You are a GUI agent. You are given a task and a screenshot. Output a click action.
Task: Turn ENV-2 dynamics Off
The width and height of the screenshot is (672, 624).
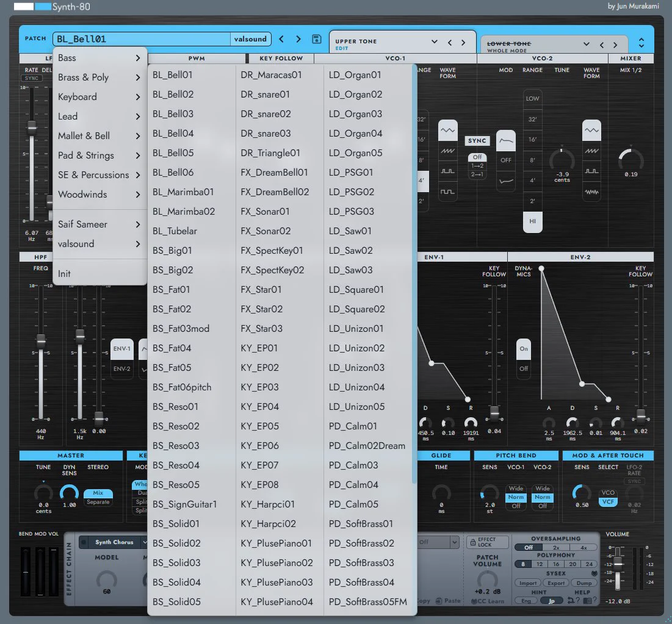(524, 368)
